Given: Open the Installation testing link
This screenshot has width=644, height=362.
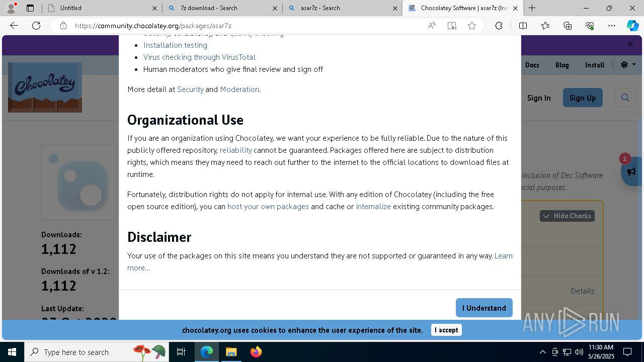Looking at the screenshot, I should [x=175, y=45].
